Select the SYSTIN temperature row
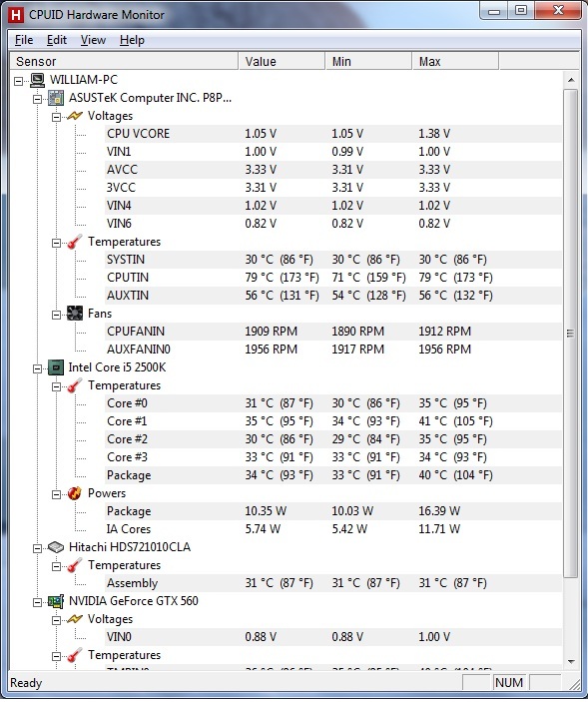The width and height of the screenshot is (588, 702). click(332, 260)
